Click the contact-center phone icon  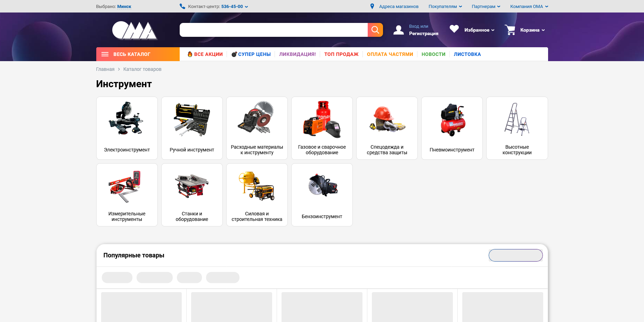[x=182, y=6]
